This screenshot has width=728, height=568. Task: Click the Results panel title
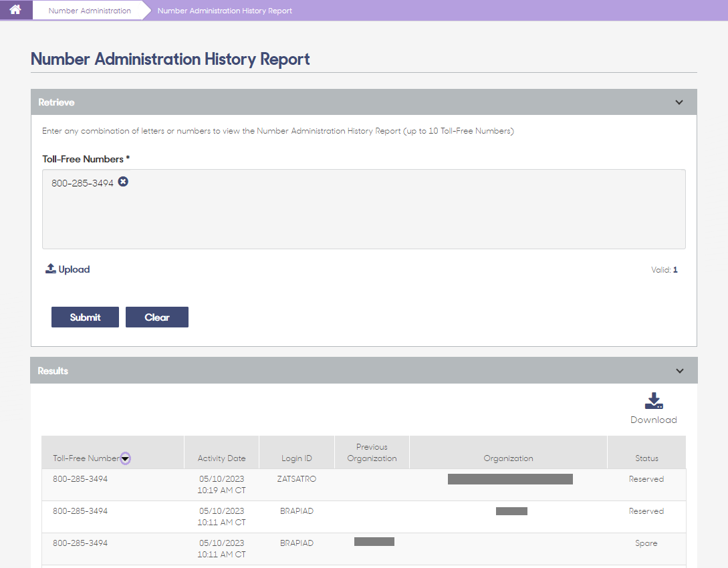(x=53, y=371)
